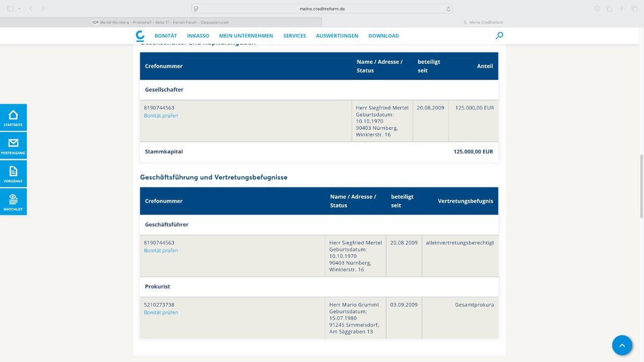
Task: Click the meine.creditreform.de address field
Action: [322, 9]
